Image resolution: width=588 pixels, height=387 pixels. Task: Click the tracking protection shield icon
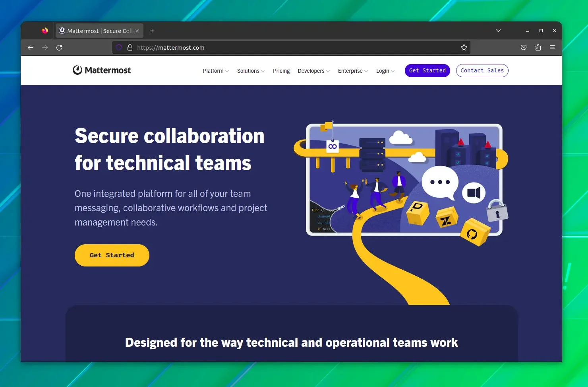click(118, 48)
